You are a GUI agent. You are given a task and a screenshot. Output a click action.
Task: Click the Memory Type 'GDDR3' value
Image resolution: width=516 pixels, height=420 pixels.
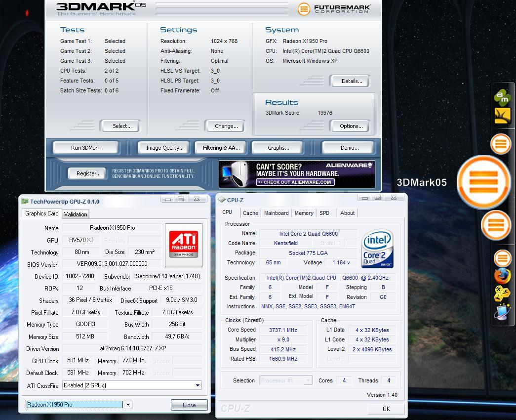(85, 324)
